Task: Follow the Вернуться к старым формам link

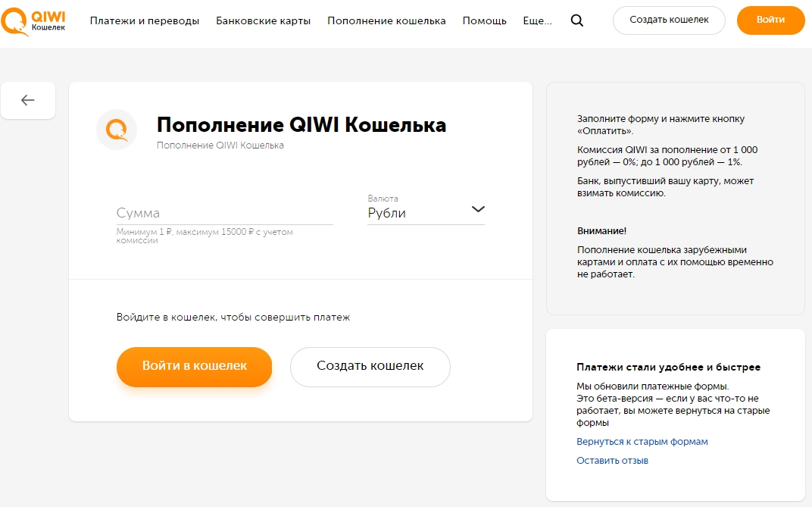Action: click(642, 442)
